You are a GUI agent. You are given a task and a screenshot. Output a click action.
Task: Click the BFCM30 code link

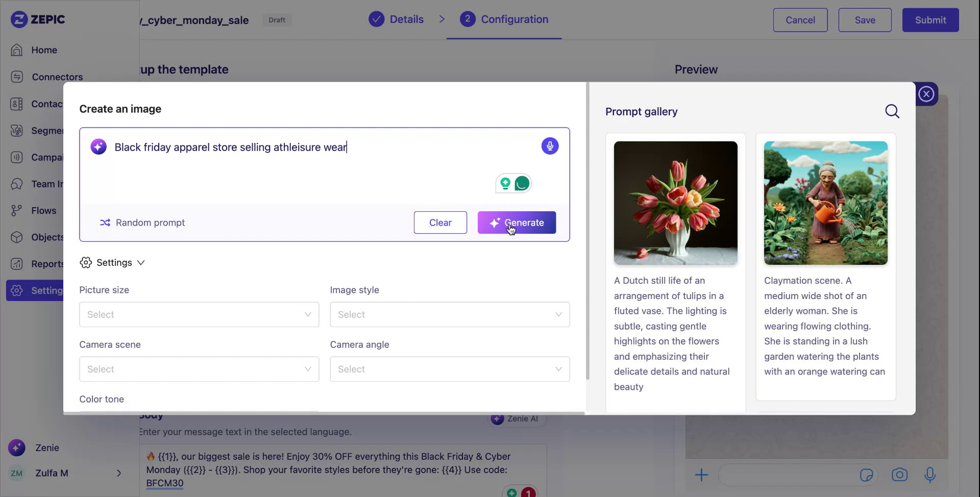click(164, 483)
